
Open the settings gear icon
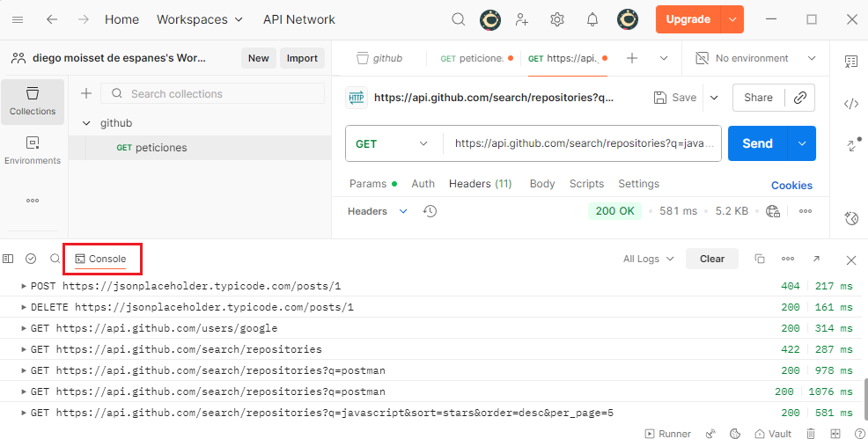(x=557, y=19)
